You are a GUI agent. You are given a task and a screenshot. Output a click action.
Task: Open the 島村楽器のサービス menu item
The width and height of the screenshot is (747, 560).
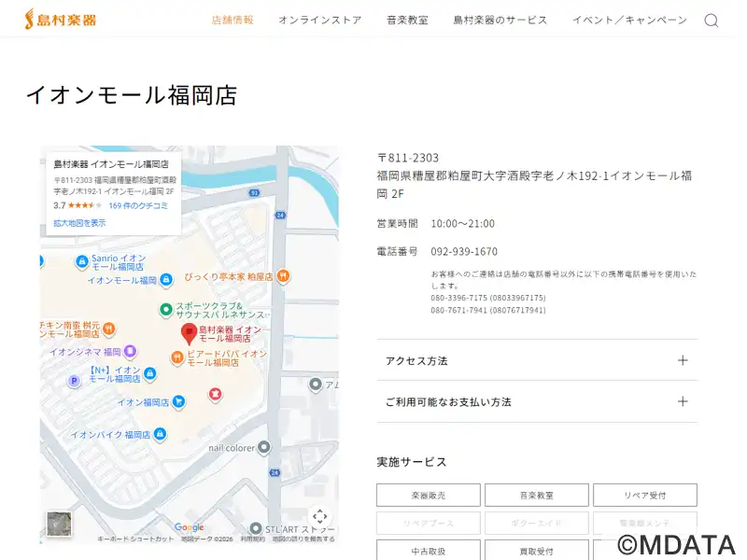point(500,20)
